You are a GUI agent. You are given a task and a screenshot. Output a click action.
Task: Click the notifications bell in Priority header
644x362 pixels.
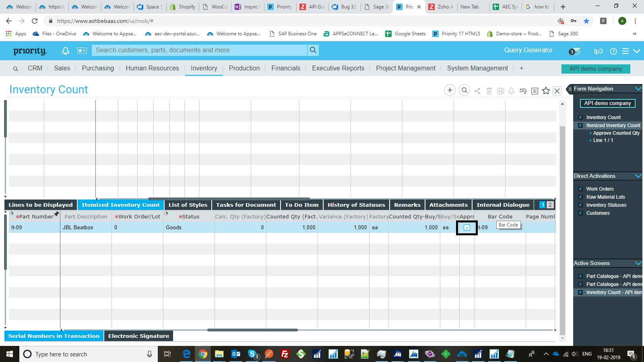[65, 51]
